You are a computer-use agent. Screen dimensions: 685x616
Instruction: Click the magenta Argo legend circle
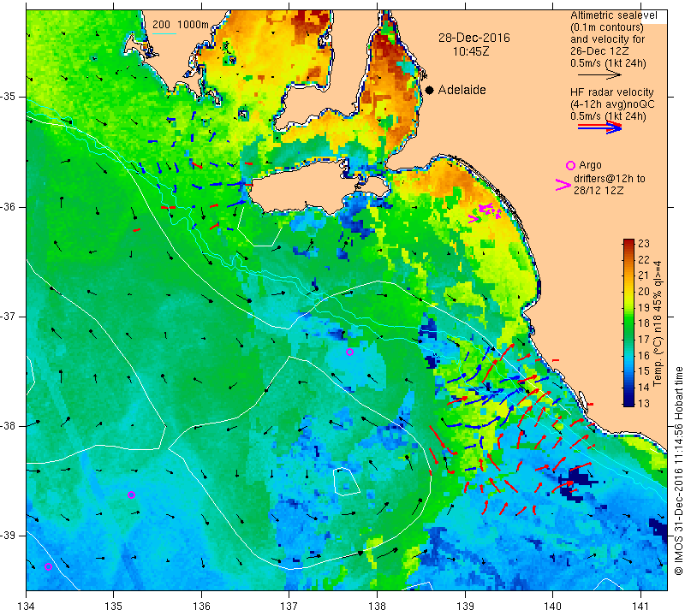tap(570, 165)
